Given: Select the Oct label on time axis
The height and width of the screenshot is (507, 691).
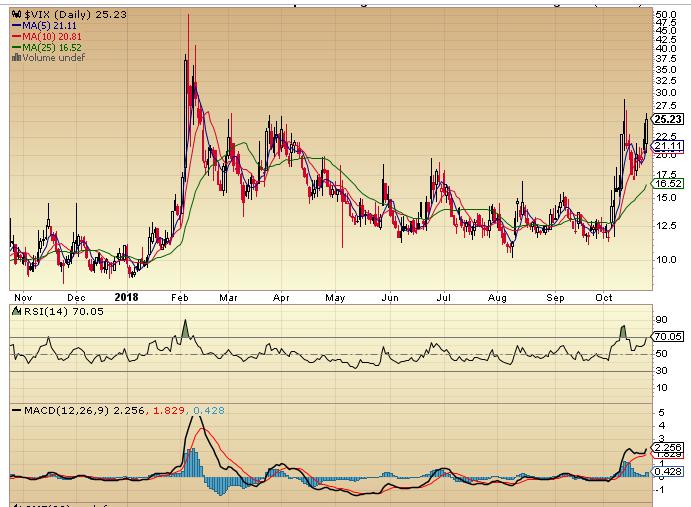Looking at the screenshot, I should 602,297.
